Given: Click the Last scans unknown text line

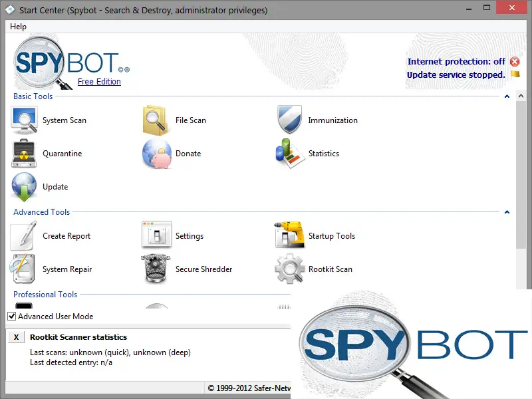Looking at the screenshot, I should 110,352.
